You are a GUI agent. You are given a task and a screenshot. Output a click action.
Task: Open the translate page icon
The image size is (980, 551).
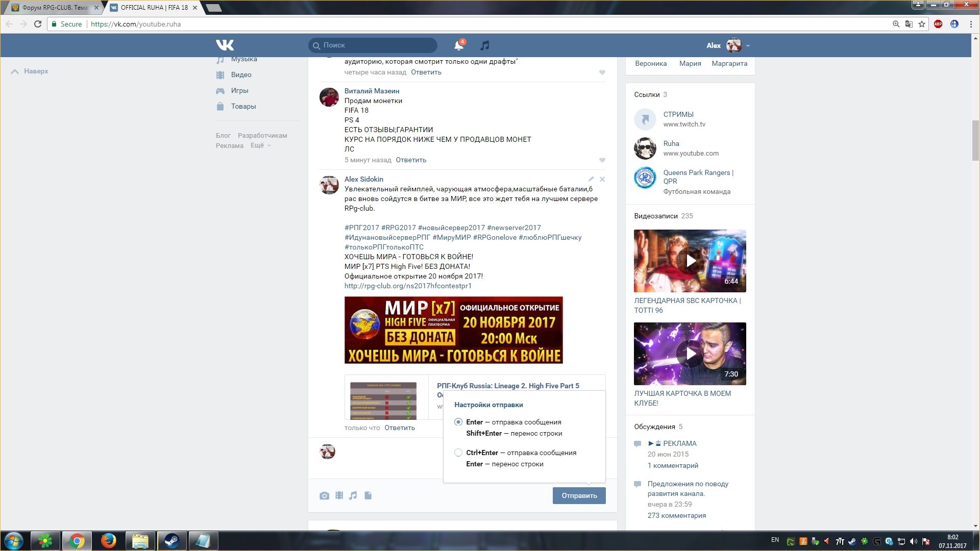(909, 24)
